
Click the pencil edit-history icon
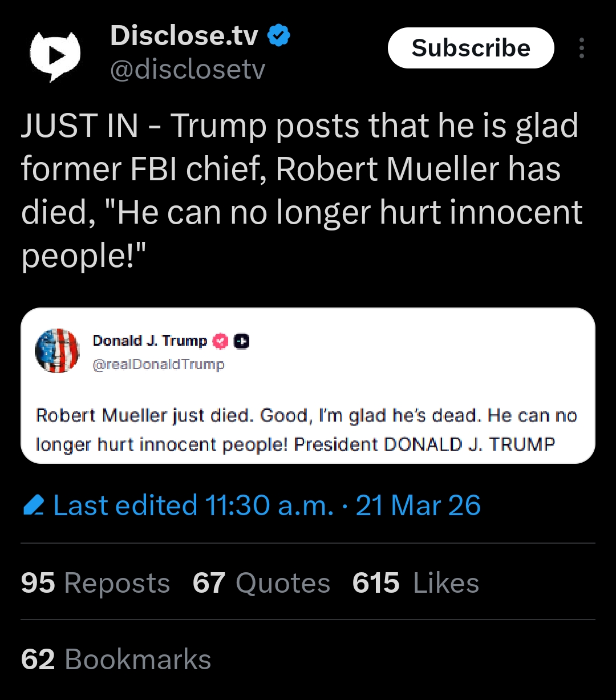[x=35, y=506]
